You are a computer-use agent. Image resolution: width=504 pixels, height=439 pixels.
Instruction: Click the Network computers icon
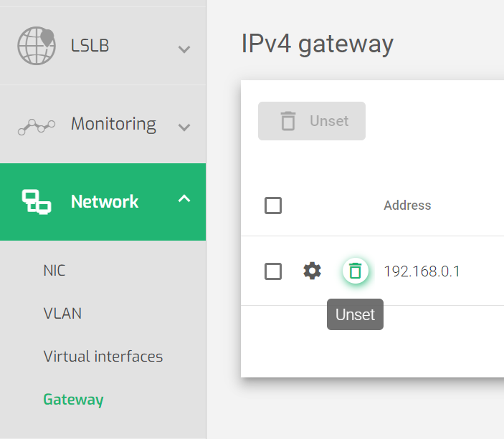pos(37,202)
